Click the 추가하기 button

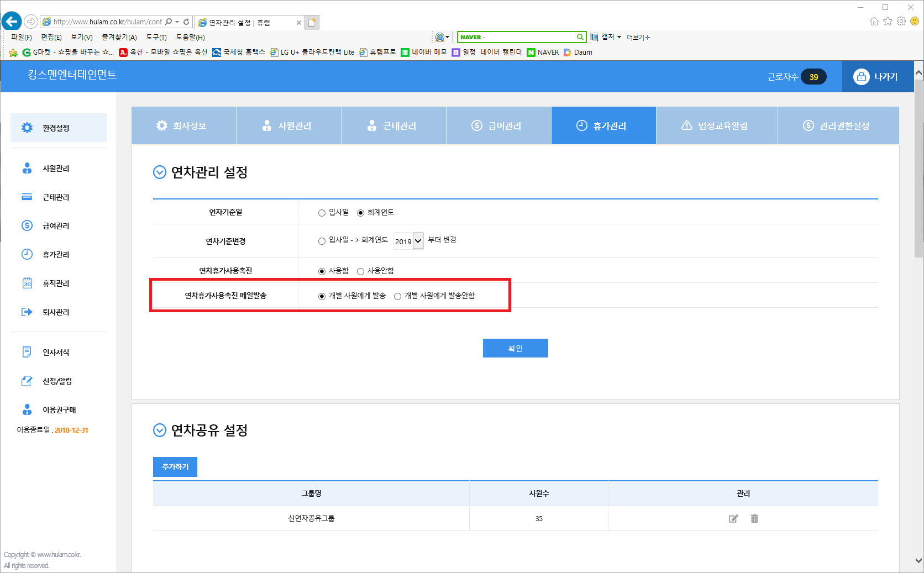(175, 467)
